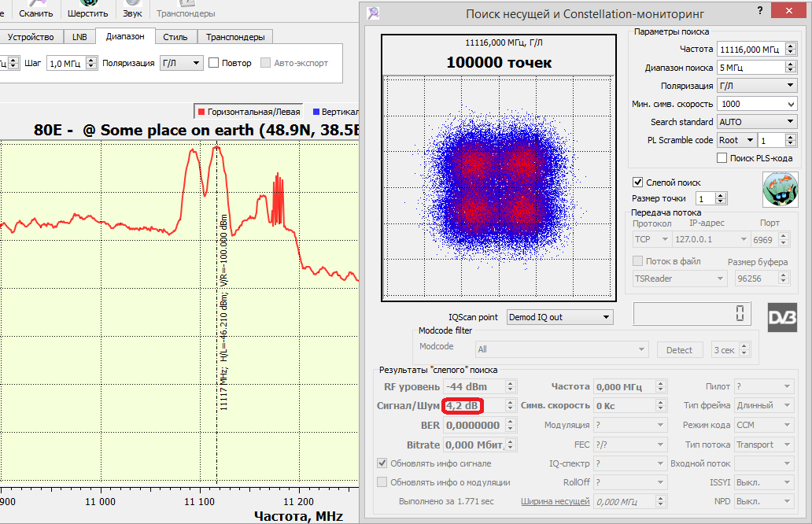Open the Модуляция dropdown

[630, 425]
